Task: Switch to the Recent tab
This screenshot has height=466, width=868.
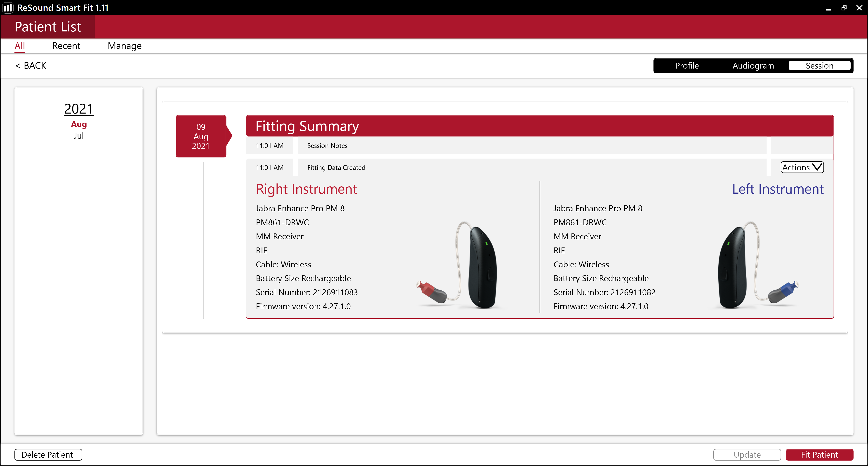Action: (x=66, y=46)
